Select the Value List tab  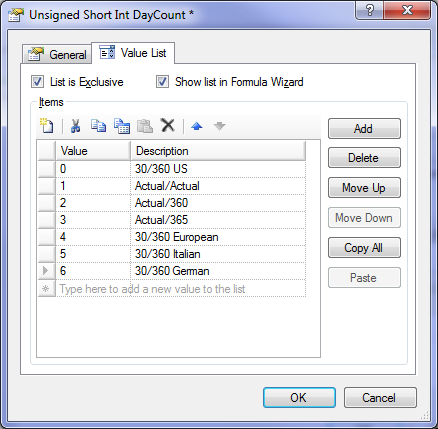coord(133,53)
